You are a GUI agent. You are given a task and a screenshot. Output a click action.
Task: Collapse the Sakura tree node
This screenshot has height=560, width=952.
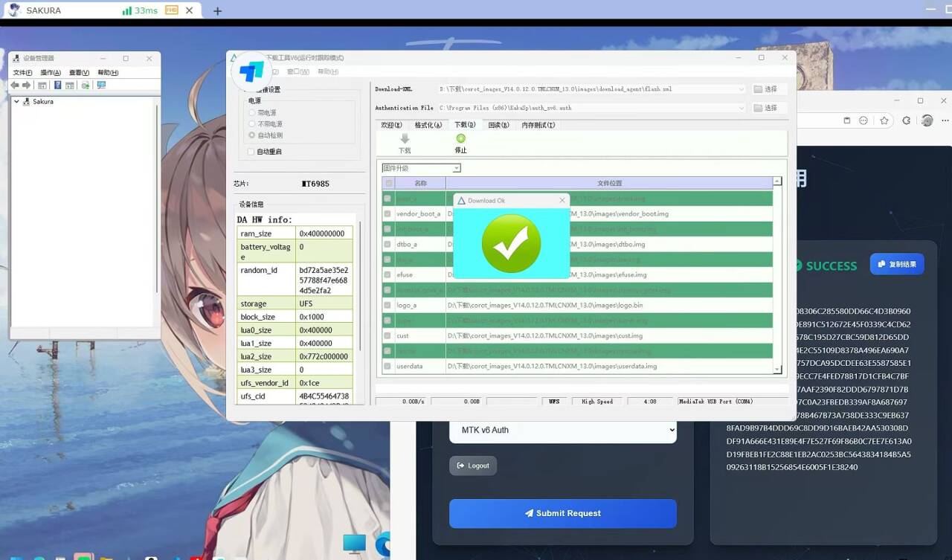[17, 102]
